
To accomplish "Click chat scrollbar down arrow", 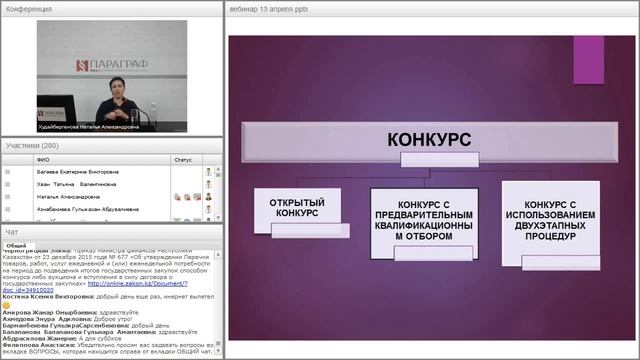I will point(218,351).
